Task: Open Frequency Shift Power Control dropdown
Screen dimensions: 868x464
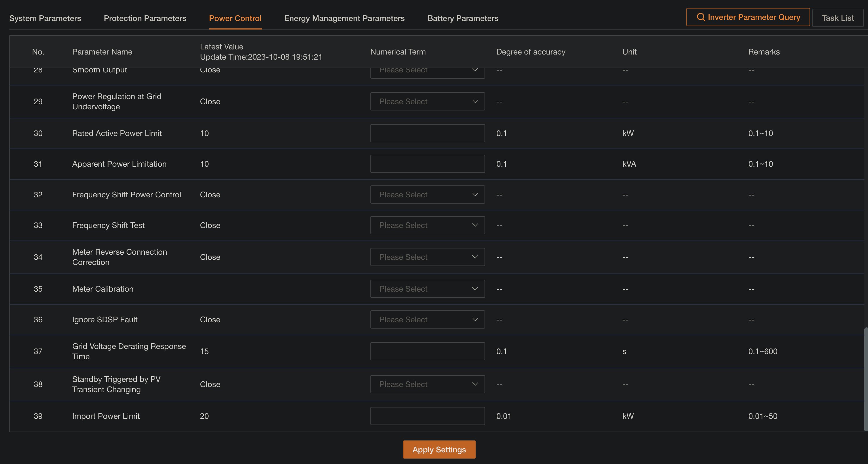Action: 427,195
